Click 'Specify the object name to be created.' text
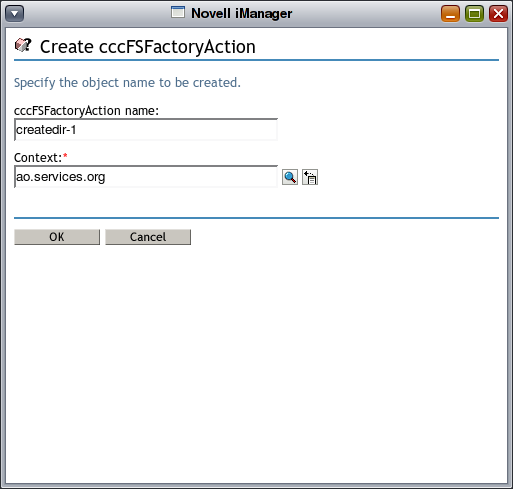 pos(127,83)
